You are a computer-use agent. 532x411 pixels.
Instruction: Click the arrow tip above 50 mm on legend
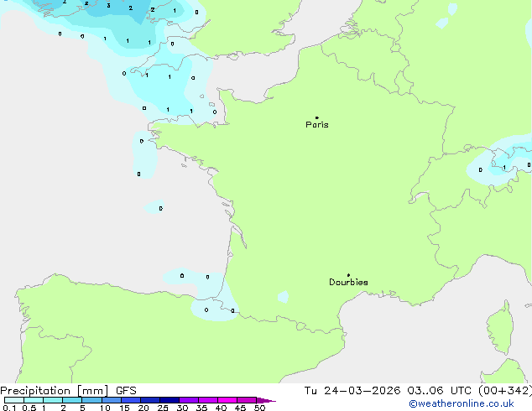pyautogui.click(x=267, y=400)
